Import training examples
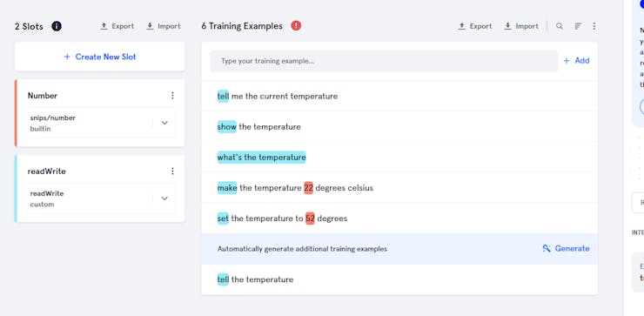The width and height of the screenshot is (644, 316). click(520, 26)
